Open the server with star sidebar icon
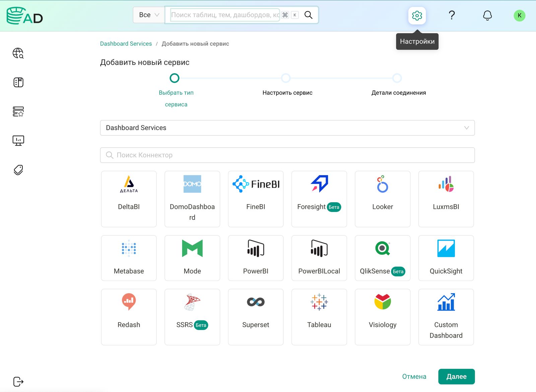536x392 pixels. [x=18, y=111]
